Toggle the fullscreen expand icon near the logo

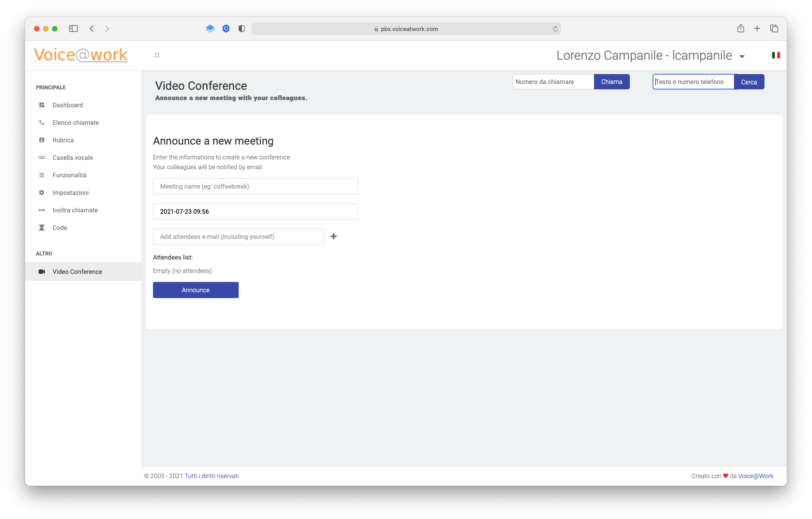[157, 55]
